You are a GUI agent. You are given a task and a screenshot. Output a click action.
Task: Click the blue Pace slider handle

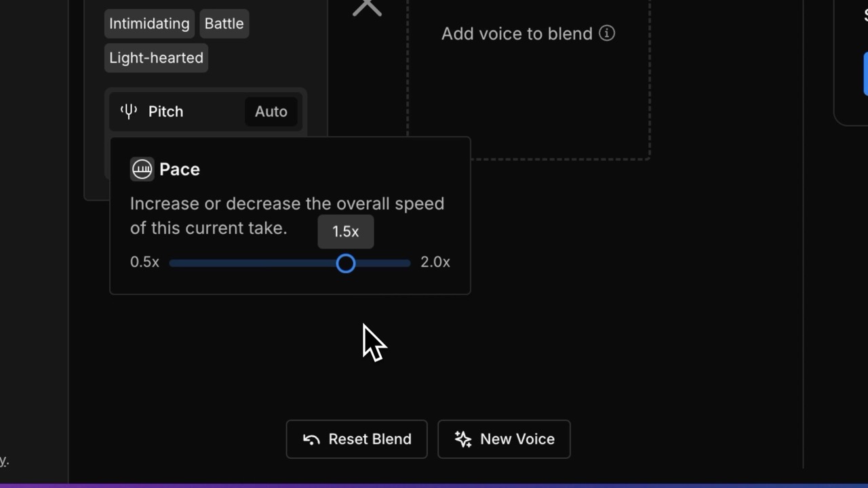(x=346, y=264)
